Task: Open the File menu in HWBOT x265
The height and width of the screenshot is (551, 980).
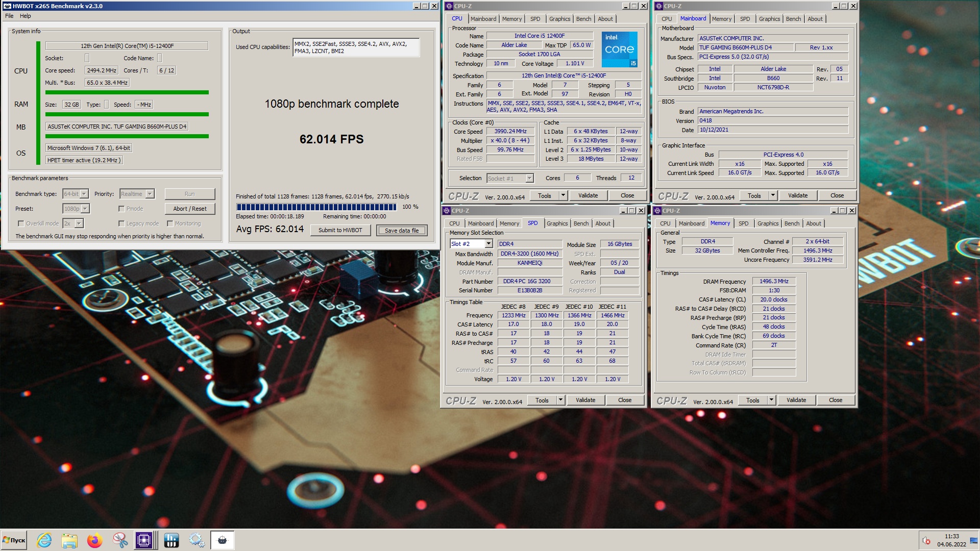Action: 9,16
